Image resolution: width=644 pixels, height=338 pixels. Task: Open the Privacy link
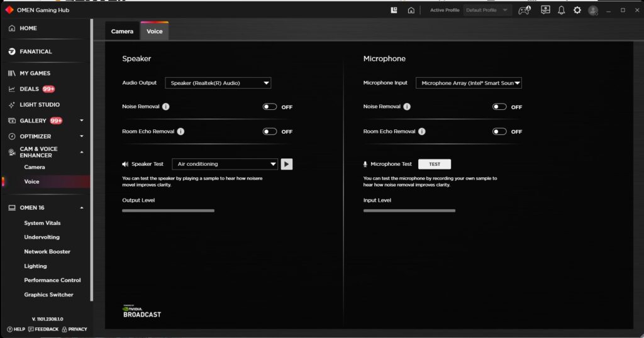pos(74,329)
